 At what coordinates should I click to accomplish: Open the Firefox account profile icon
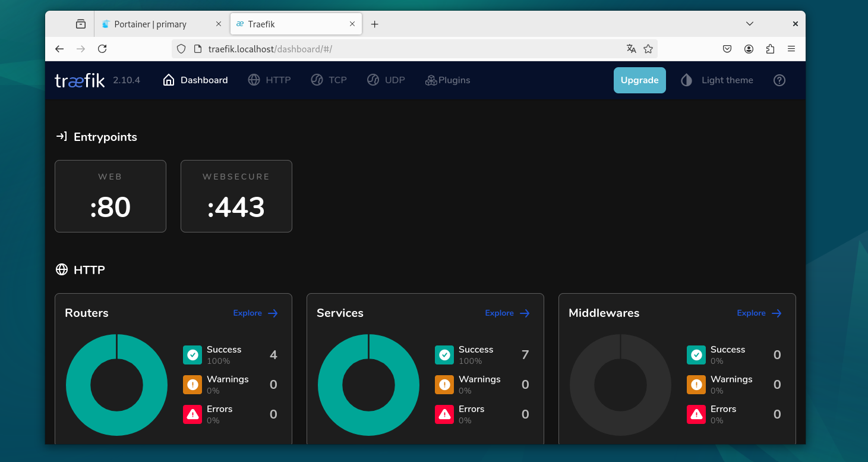click(749, 49)
